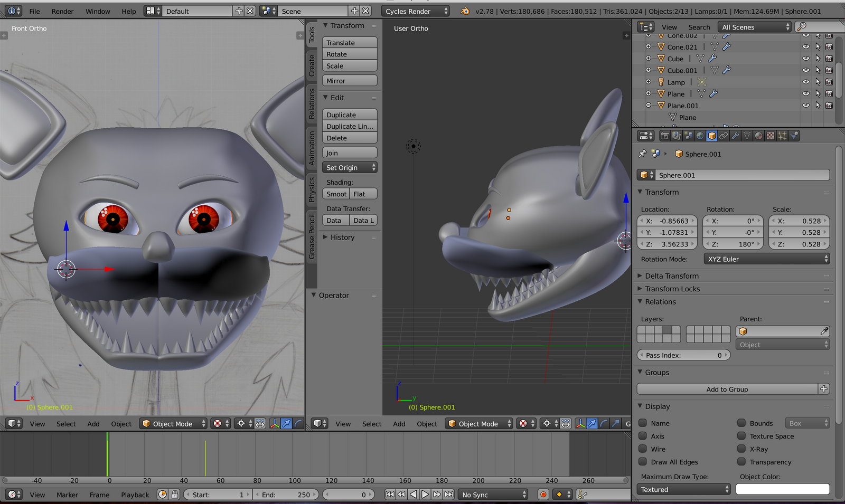Toggle the timeline range lock icon
The width and height of the screenshot is (845, 504).
click(x=175, y=495)
